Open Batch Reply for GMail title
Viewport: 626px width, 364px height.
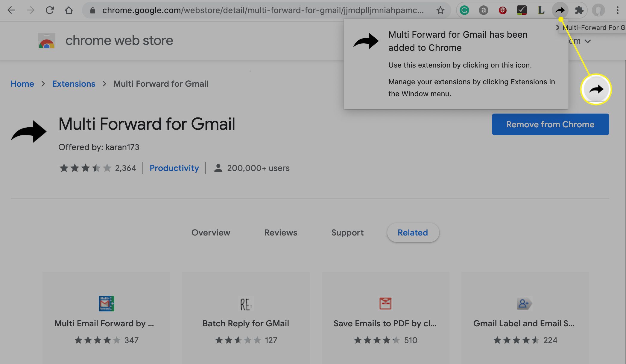(246, 323)
